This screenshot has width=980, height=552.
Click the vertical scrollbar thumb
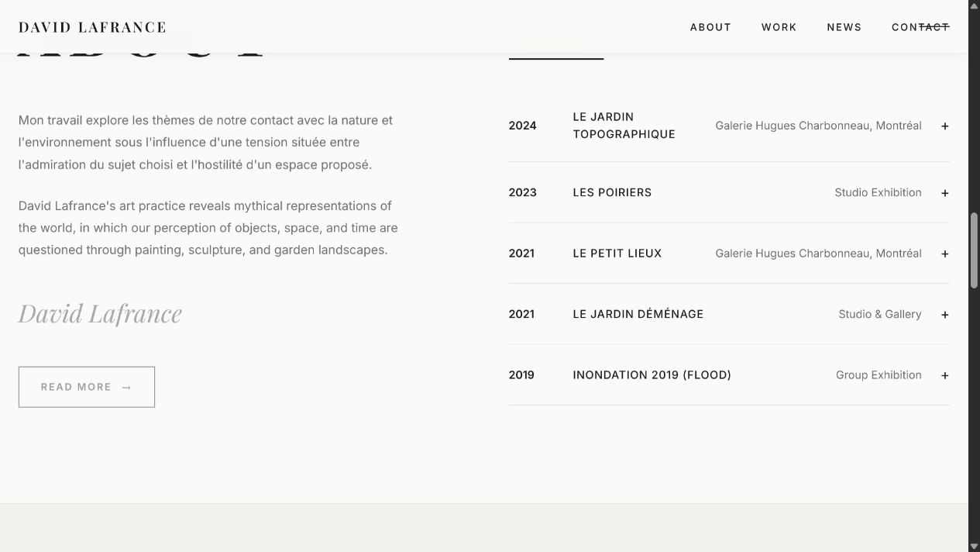[x=974, y=250]
